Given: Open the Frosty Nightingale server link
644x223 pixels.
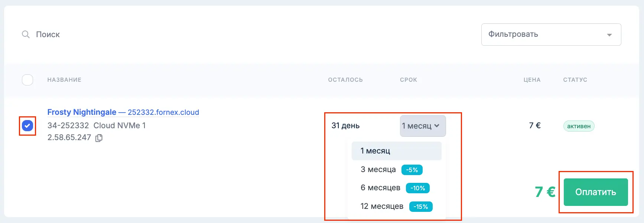Looking at the screenshot, I should tap(123, 112).
